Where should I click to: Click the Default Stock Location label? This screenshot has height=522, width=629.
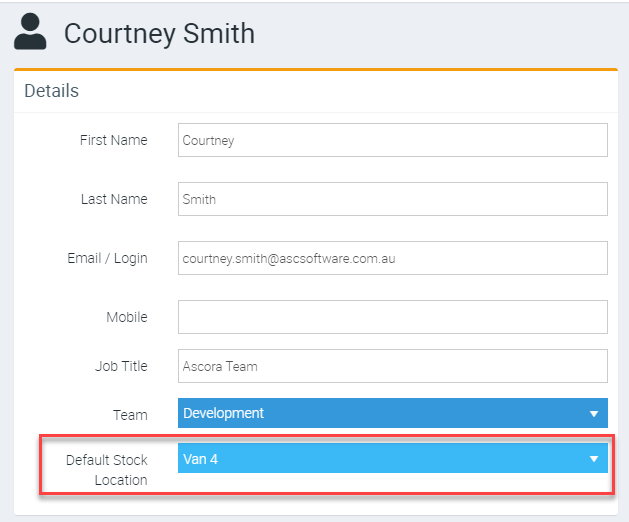[x=107, y=470]
